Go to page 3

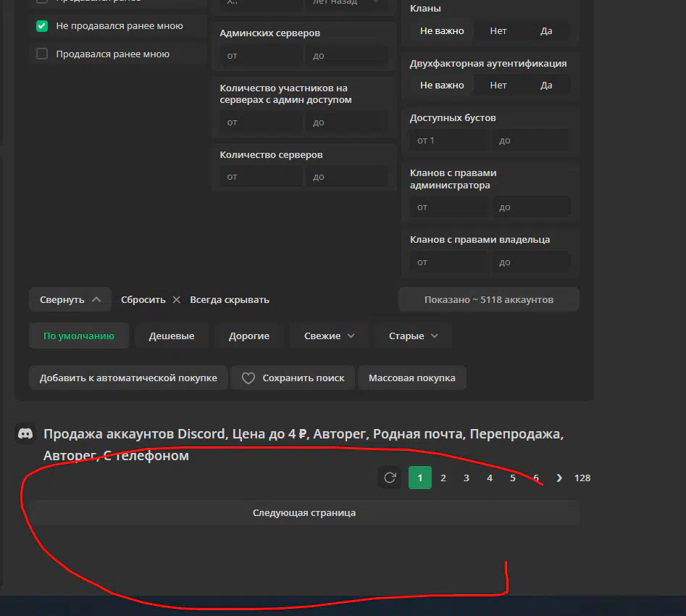[467, 478]
